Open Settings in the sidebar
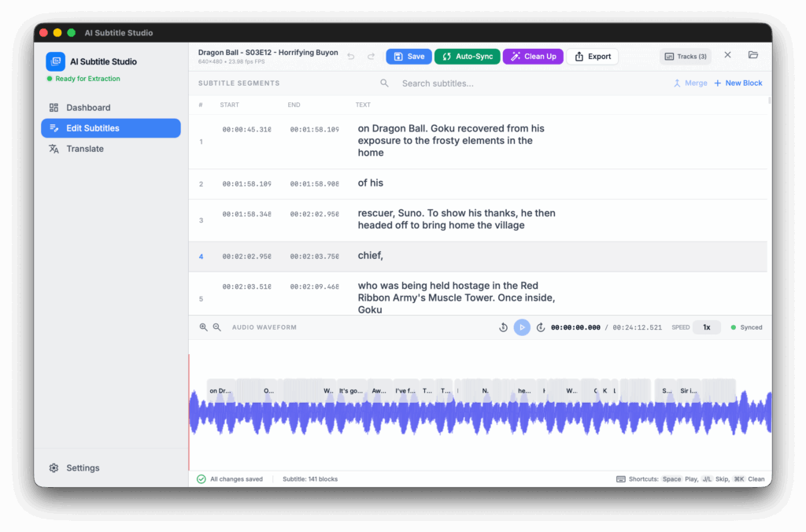Screen dimensions: 806x532 (82, 468)
